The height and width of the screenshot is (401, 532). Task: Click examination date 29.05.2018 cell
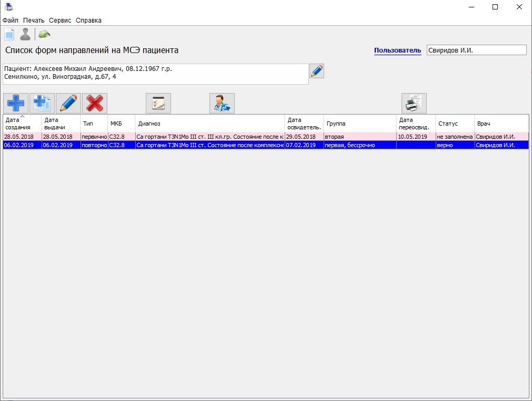[304, 137]
